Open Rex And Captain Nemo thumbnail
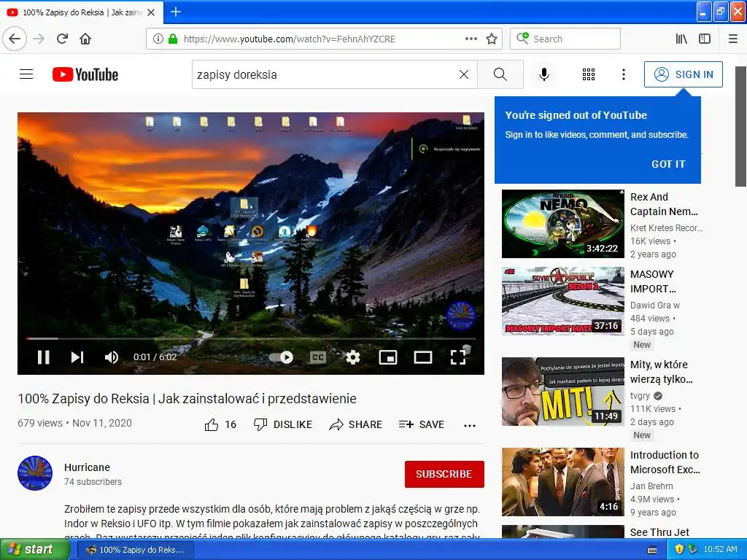 click(562, 224)
